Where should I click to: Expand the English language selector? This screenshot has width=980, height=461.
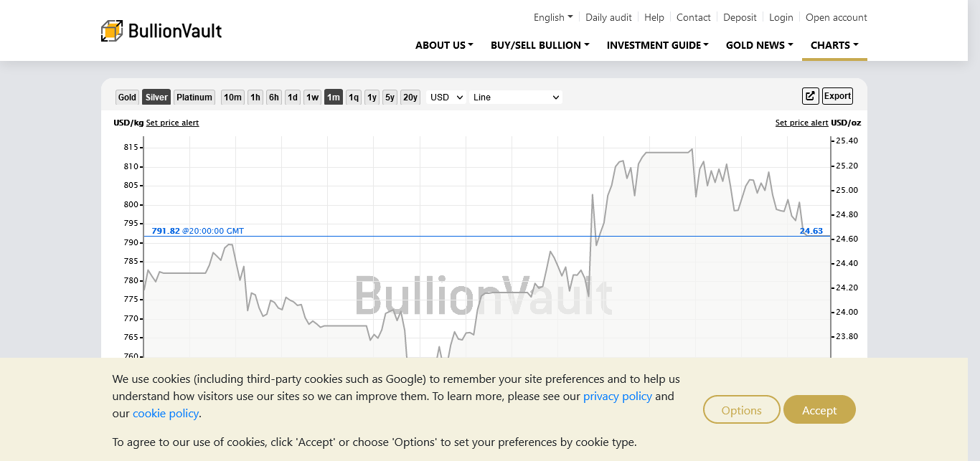tap(553, 17)
